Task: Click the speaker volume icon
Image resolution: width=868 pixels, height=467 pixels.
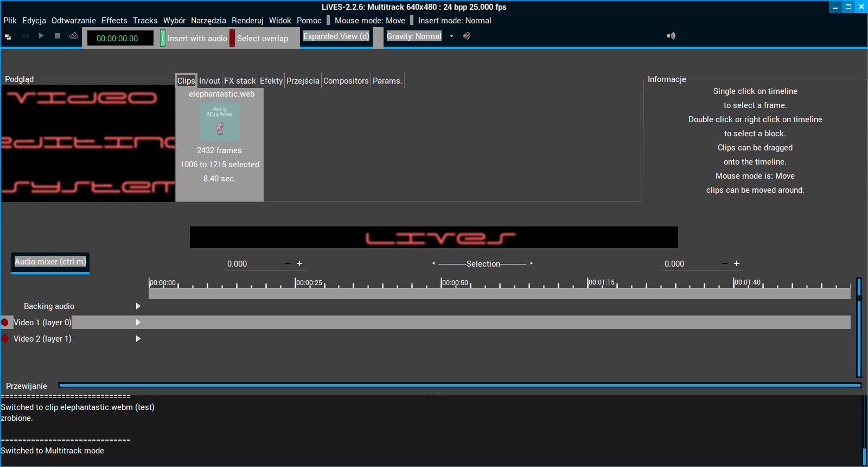Action: coord(671,36)
